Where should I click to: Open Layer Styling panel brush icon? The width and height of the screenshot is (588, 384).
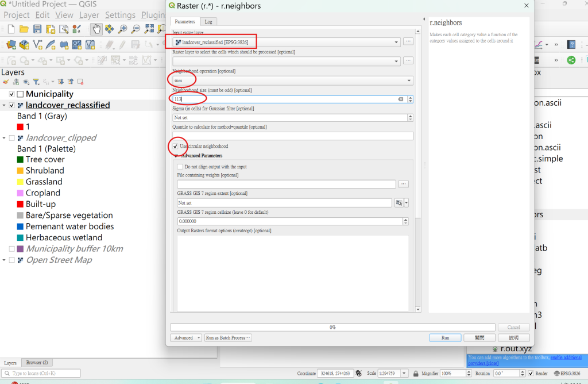tap(6, 82)
